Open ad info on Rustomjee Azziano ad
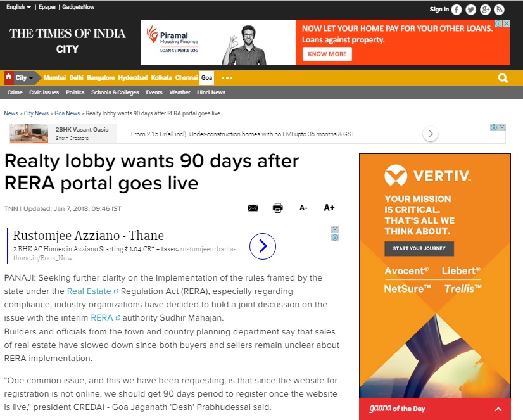The width and height of the screenshot is (523, 420). 335,238
